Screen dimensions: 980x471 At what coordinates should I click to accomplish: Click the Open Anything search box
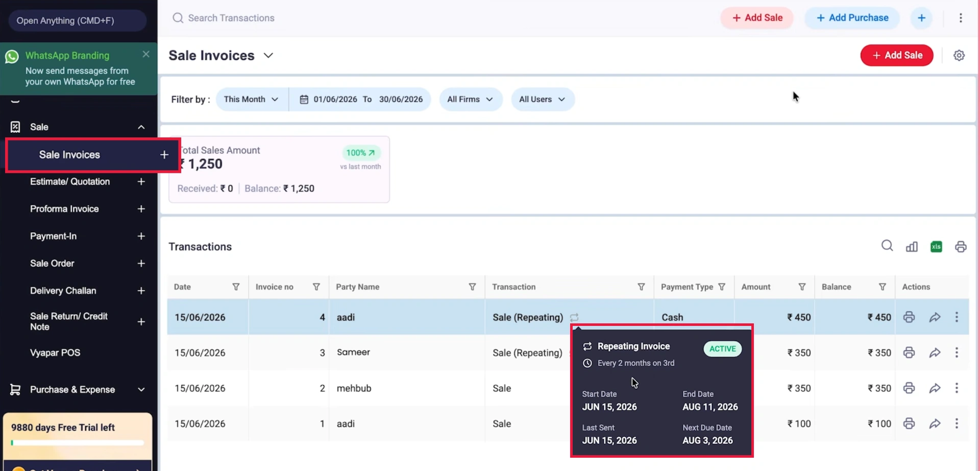(x=78, y=20)
